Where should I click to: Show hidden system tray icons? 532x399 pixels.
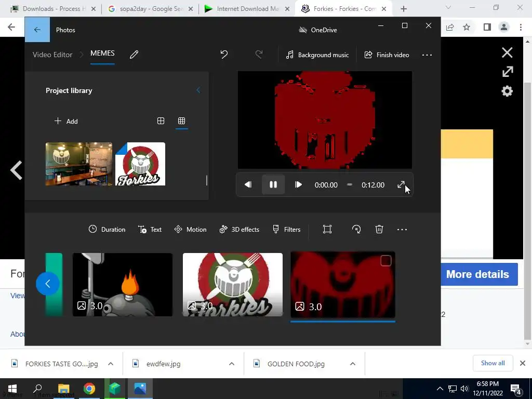440,389
